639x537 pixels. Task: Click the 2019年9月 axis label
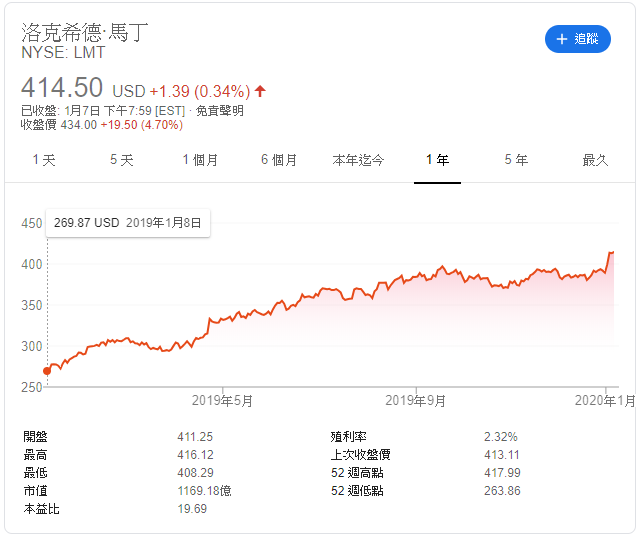415,401
